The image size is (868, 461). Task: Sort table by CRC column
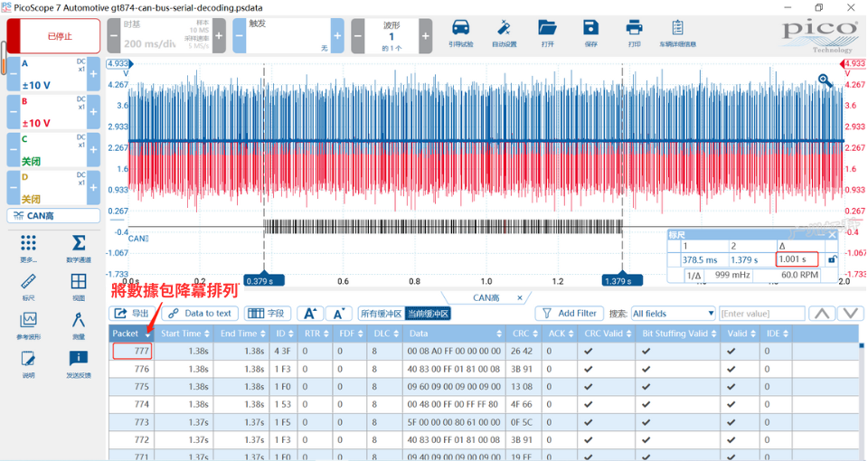click(525, 334)
